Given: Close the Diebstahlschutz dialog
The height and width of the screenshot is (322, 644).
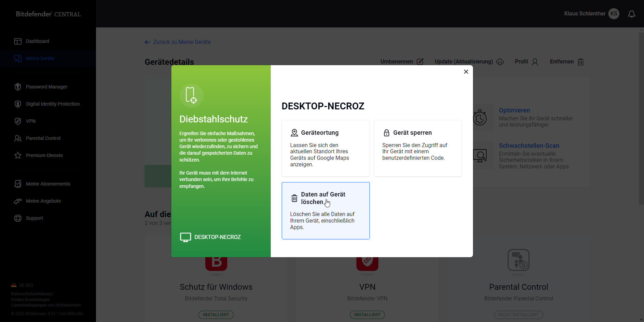Looking at the screenshot, I should coord(466,72).
